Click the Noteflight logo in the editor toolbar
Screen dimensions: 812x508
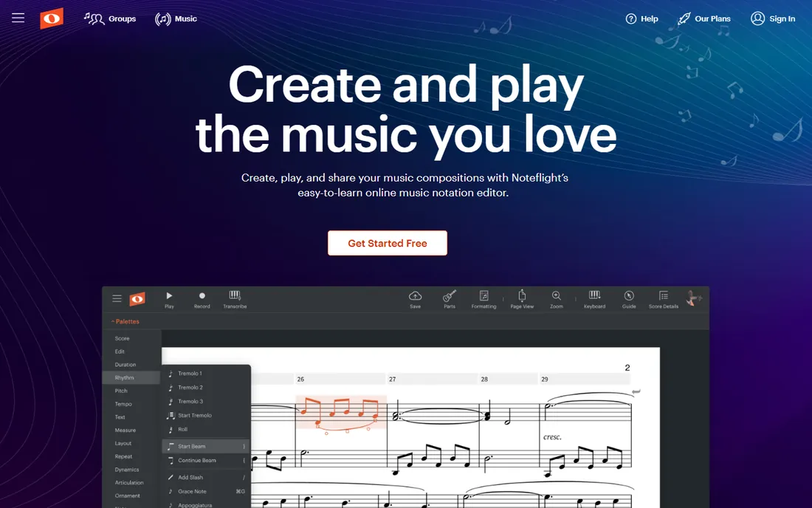(x=137, y=299)
